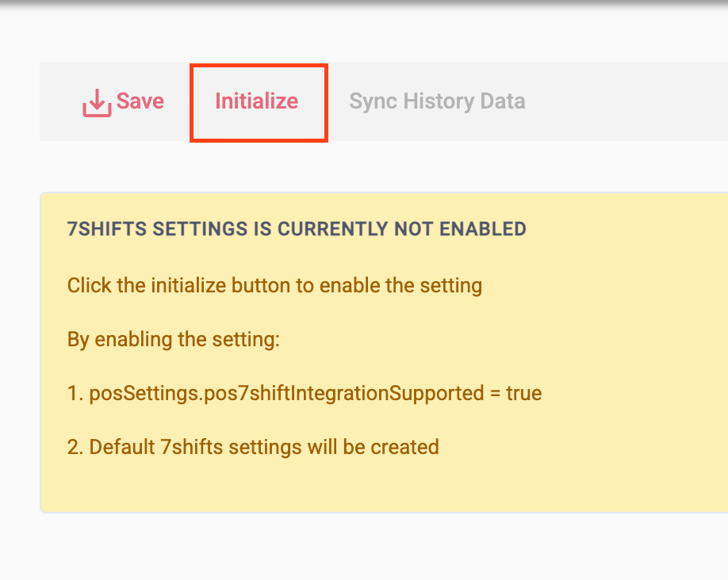Click the list number '2.' in the notice

click(76, 447)
